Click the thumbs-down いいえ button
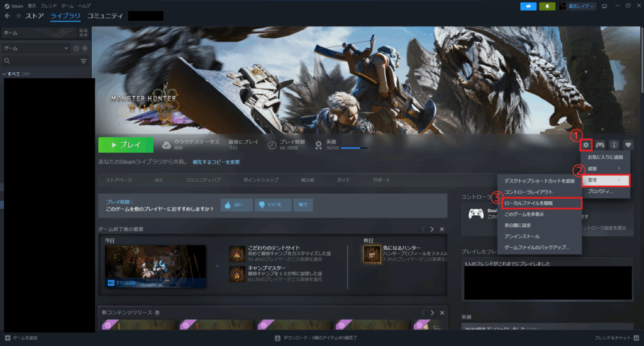The image size is (644, 346). (x=273, y=204)
